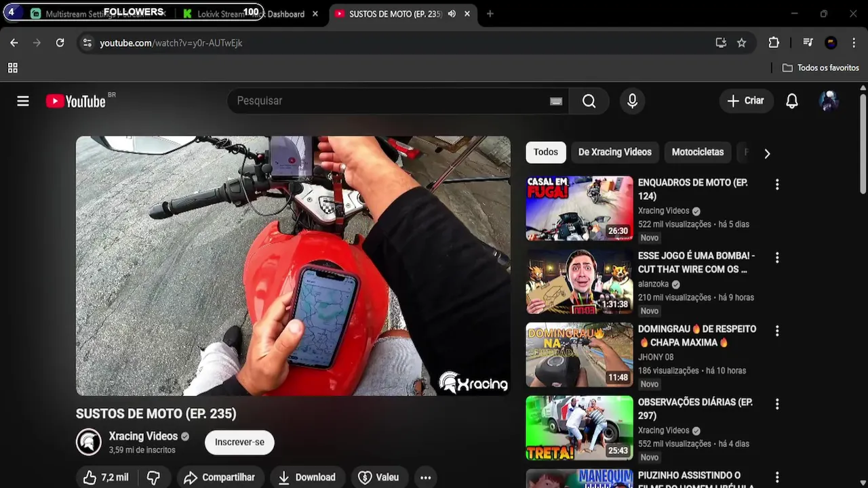Viewport: 868px width, 488px height.
Task: Open more actions ellipsis under video
Action: (425, 477)
